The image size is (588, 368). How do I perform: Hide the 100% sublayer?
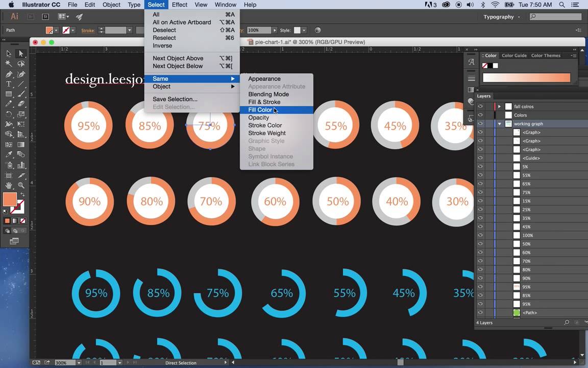coord(480,236)
